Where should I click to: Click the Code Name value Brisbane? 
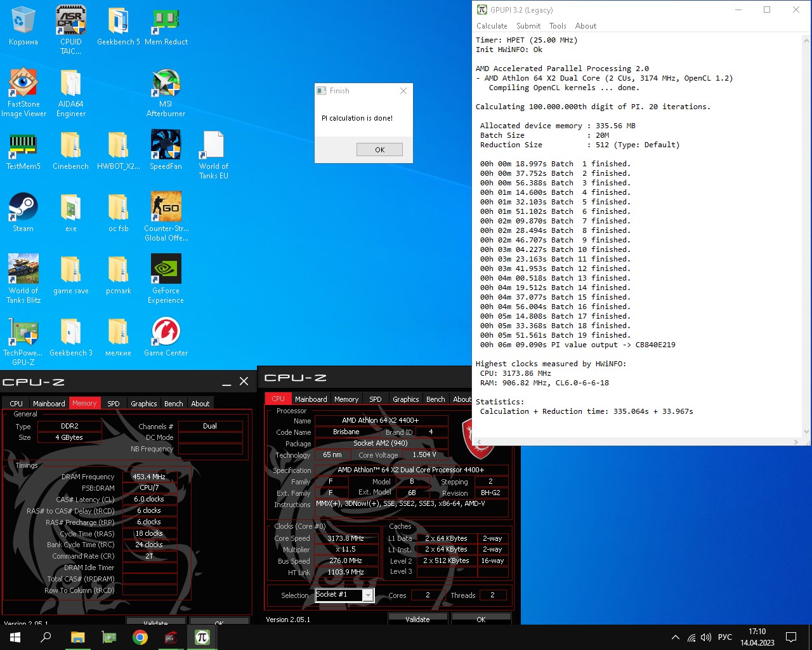346,432
